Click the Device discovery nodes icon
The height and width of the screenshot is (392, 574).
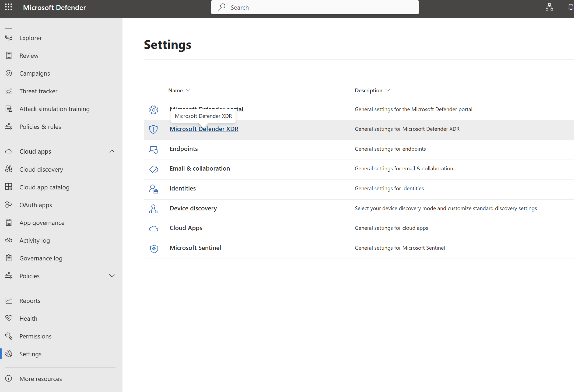pos(153,209)
